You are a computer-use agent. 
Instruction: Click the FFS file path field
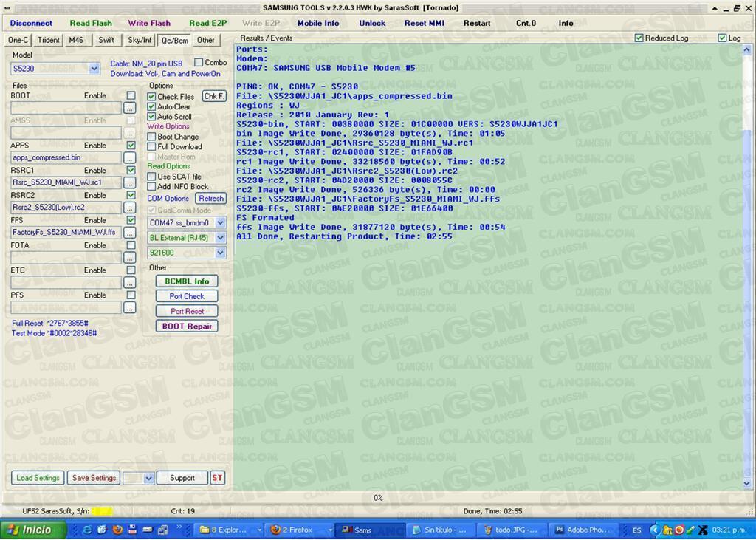66,233
